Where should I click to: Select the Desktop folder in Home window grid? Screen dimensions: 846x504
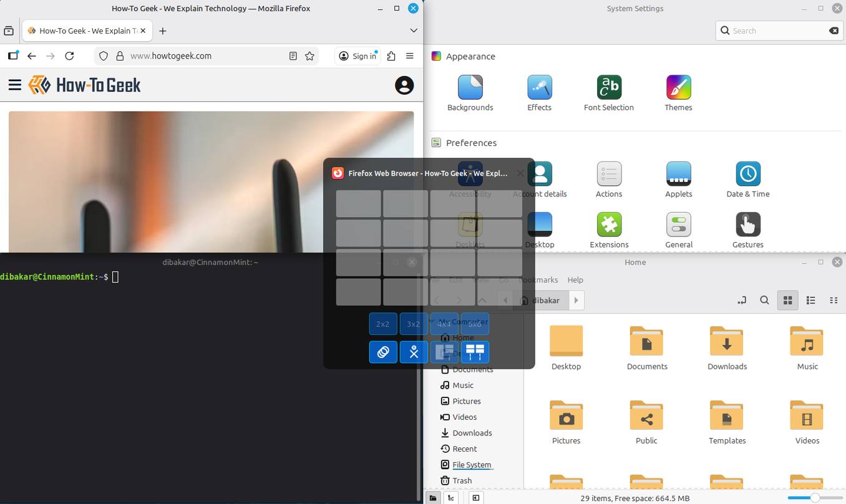pos(566,348)
